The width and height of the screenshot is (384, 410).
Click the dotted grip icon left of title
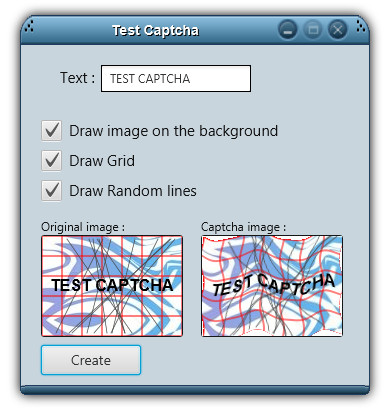29,27
